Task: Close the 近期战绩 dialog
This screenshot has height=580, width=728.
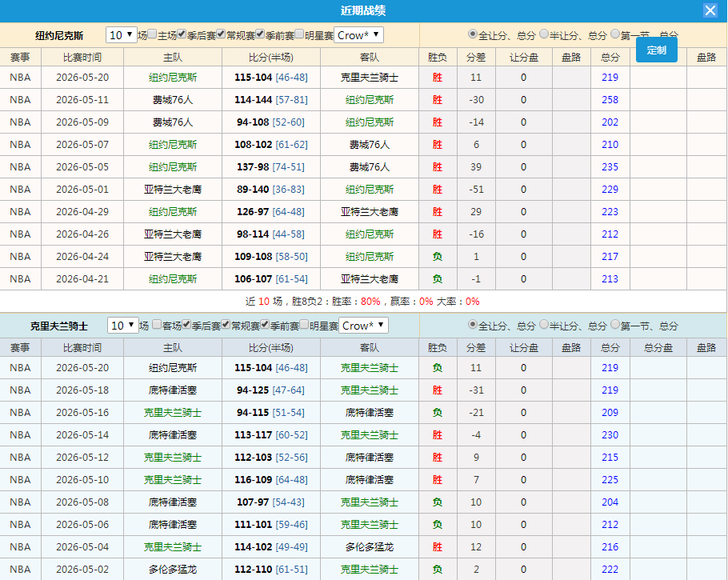Action: pyautogui.click(x=710, y=10)
